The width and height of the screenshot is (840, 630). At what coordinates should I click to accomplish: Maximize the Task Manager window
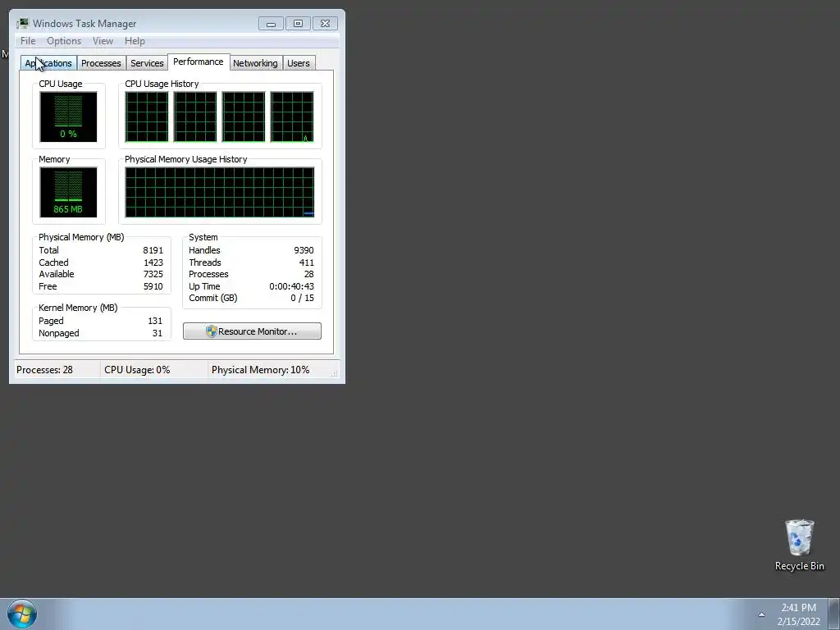point(298,24)
